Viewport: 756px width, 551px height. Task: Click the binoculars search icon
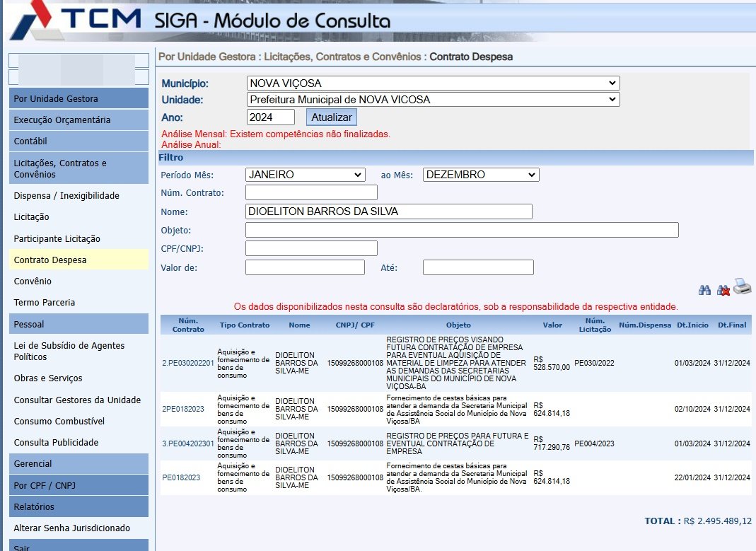(x=704, y=290)
